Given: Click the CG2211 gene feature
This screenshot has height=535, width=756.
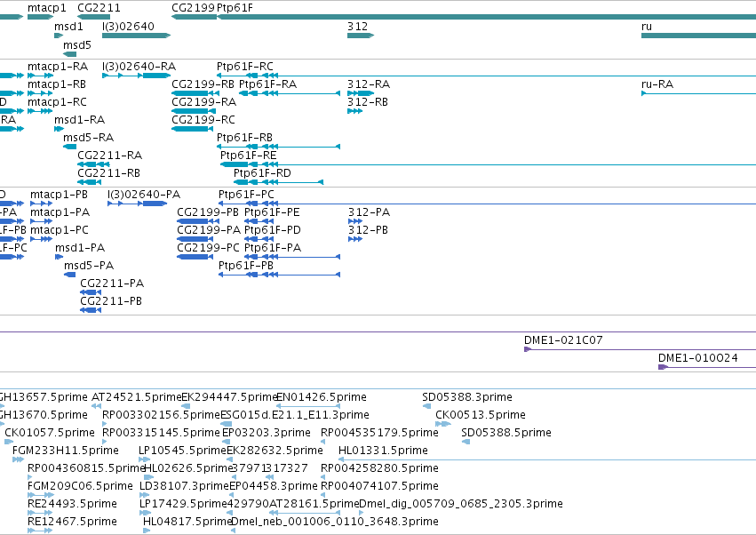Looking at the screenshot, I should (93, 17).
